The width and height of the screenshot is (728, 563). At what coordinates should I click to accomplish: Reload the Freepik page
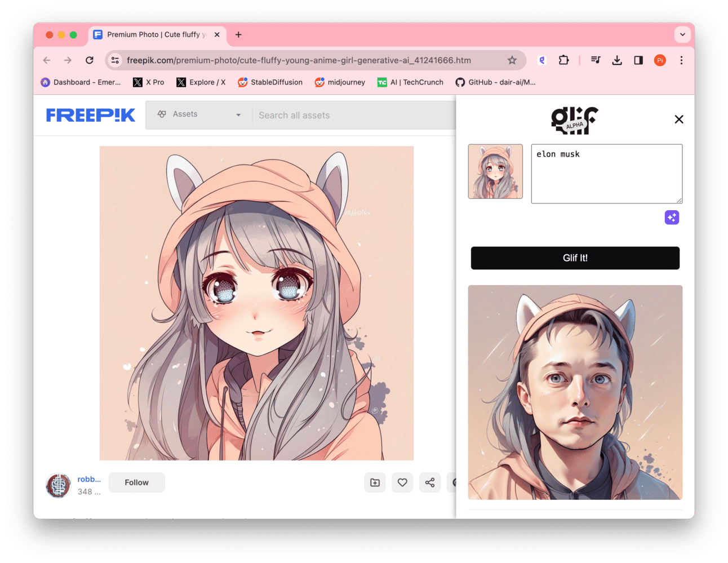[89, 60]
